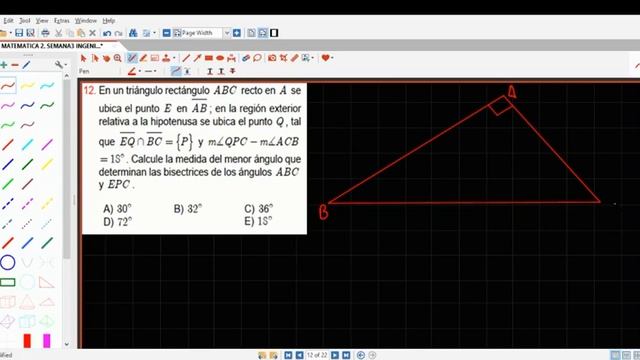Click the Crop tool icon
Viewport: 640px width, 360px height.
[283, 58]
